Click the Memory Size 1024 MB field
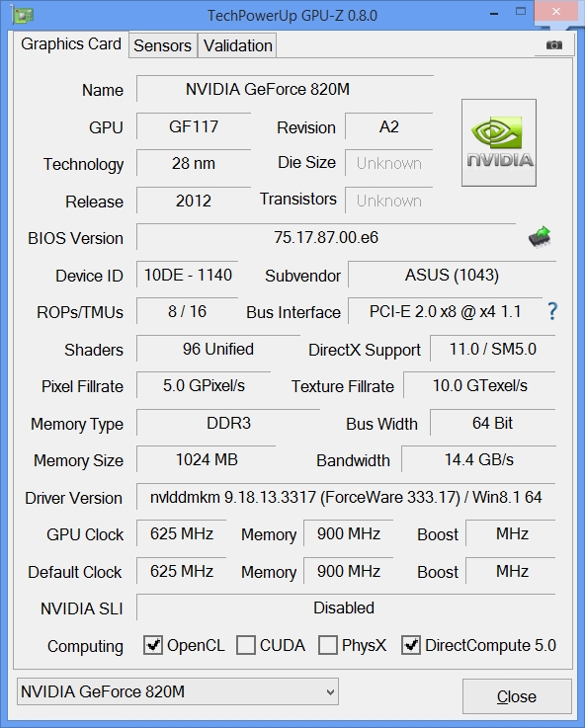 point(207,459)
